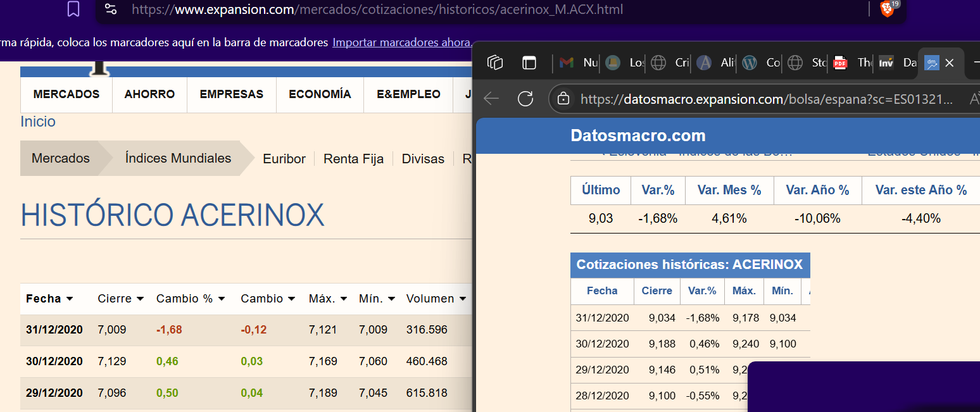Open the ECONOMÍA menu

(x=320, y=94)
